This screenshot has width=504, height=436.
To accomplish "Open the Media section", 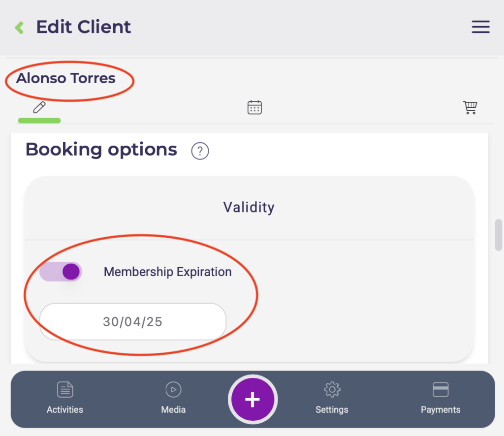I will 173,398.
